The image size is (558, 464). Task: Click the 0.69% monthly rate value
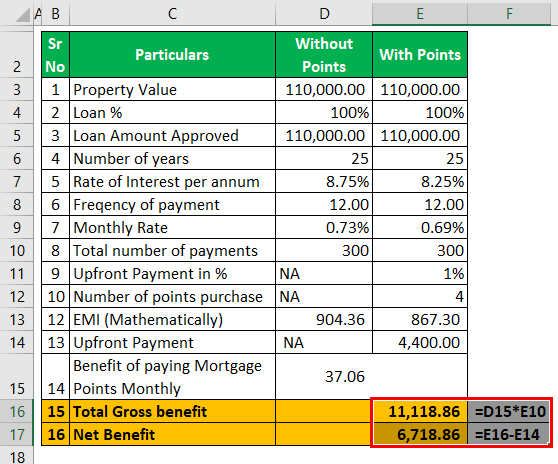pos(420,227)
